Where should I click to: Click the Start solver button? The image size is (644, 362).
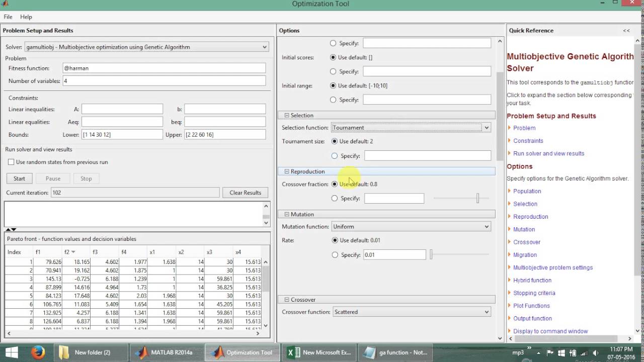pyautogui.click(x=19, y=178)
